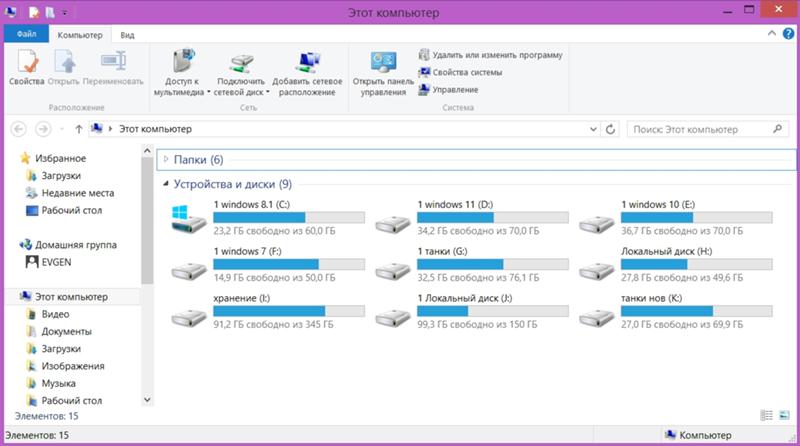
Task: Click free space text 99,3 ГБ свободно из 150 ГБ
Action: point(477,325)
